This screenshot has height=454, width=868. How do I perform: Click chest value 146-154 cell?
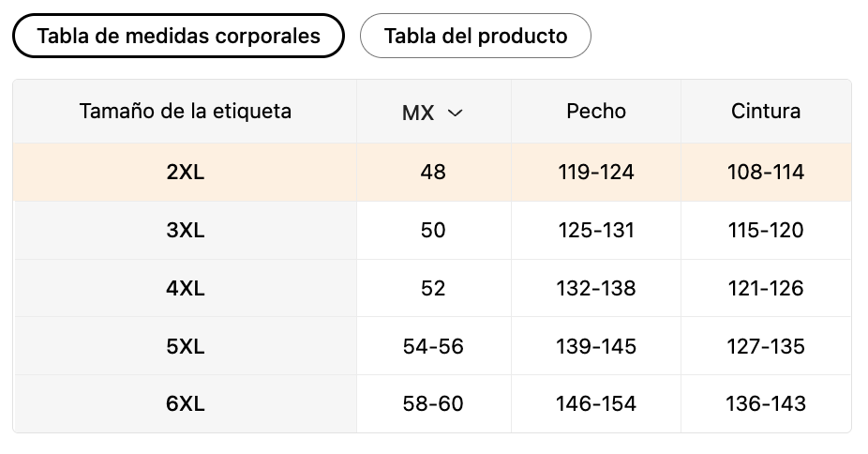[596, 403]
